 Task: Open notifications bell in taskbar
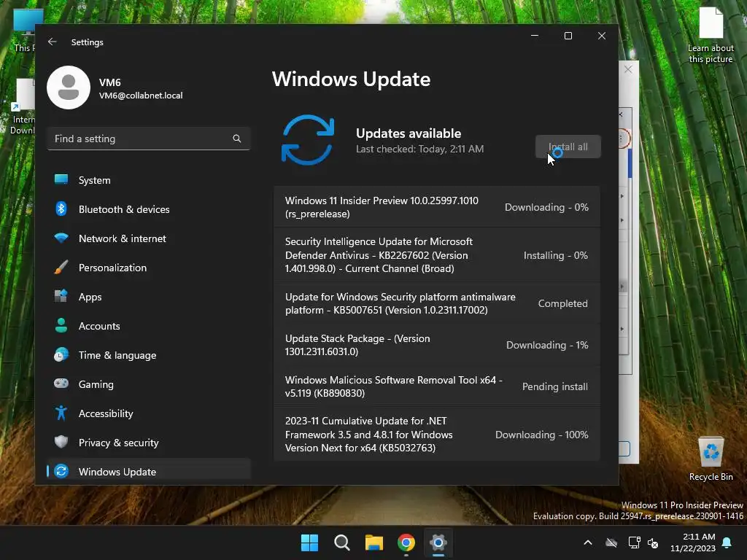click(727, 542)
